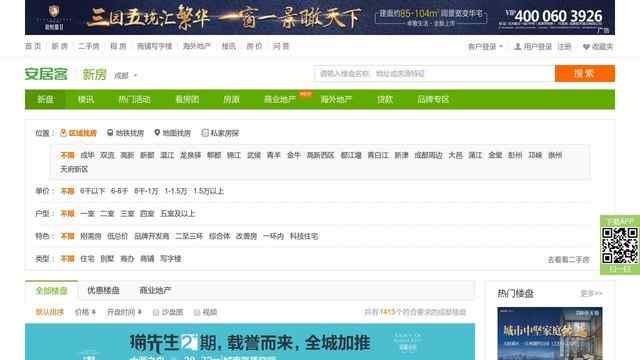Filter region by 成都周边
This screenshot has width=640, height=360.
[428, 155]
